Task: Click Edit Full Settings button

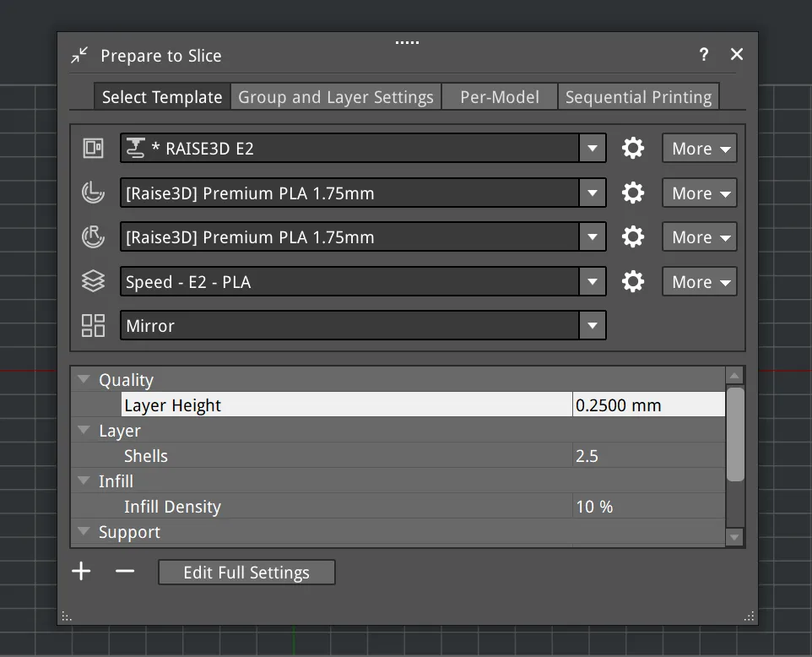Action: (246, 572)
